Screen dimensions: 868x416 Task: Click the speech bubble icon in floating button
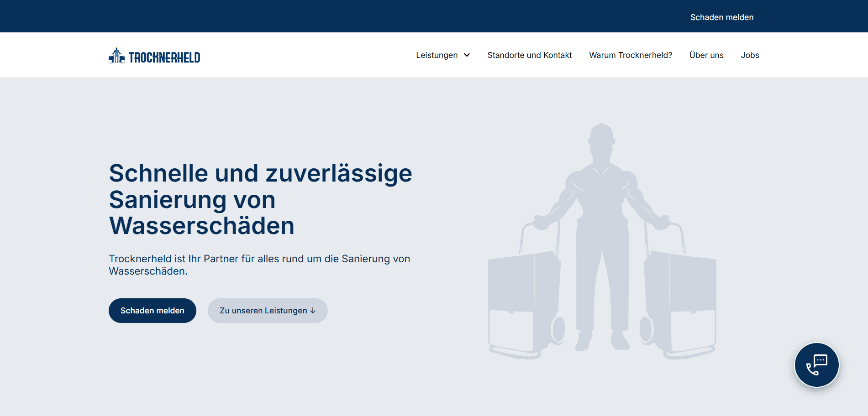click(x=821, y=361)
